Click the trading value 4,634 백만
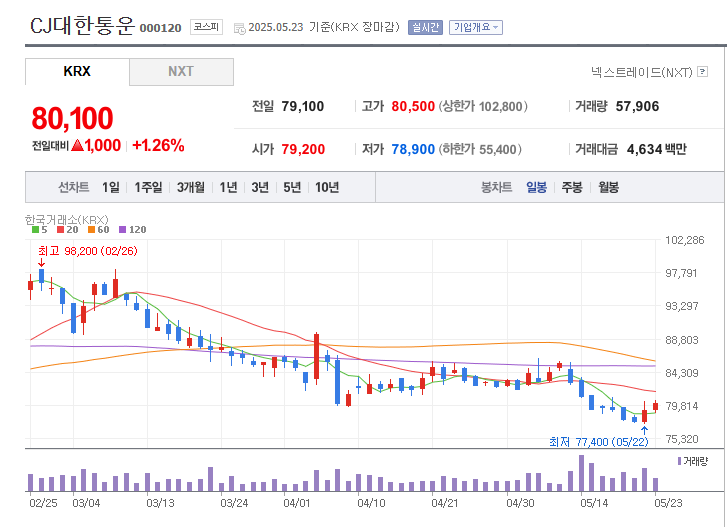Image resolution: width=727 pixels, height=527 pixels. 657,149
